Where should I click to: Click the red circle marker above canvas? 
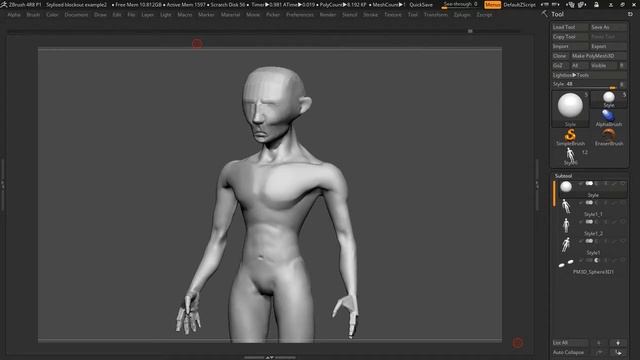197,44
